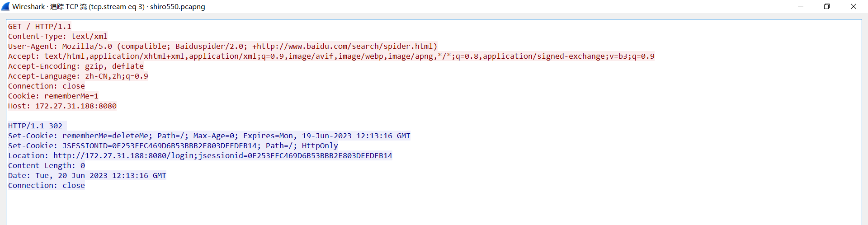Minimize the Follow TCP Stream window

coord(801,6)
